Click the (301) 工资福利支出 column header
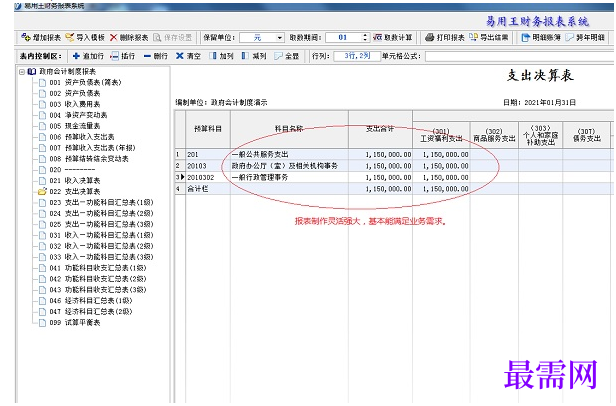 [441, 135]
